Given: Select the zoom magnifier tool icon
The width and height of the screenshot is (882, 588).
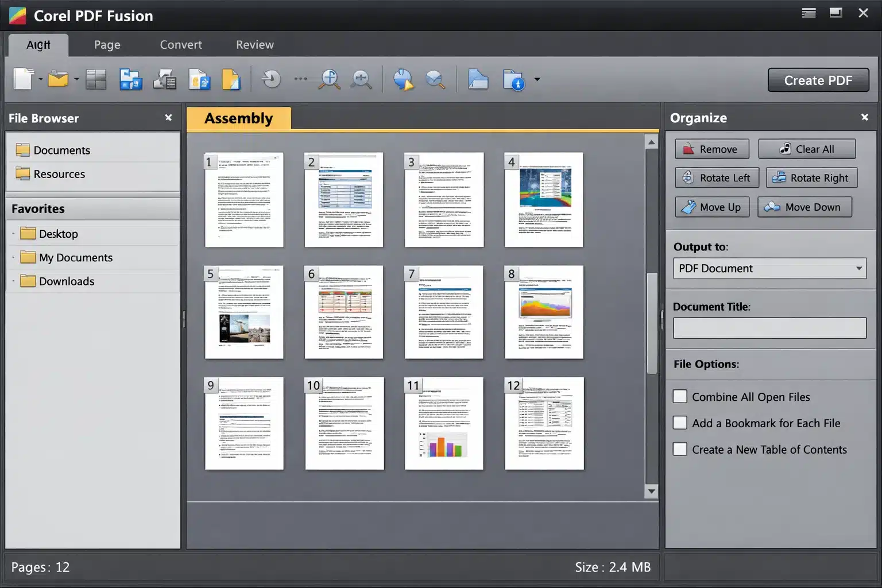Looking at the screenshot, I should [329, 79].
